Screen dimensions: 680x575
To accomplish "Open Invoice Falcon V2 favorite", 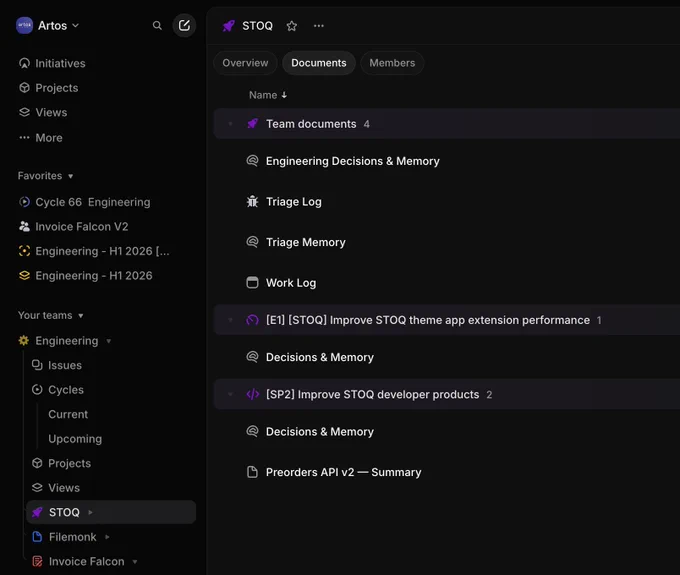I will coord(82,226).
